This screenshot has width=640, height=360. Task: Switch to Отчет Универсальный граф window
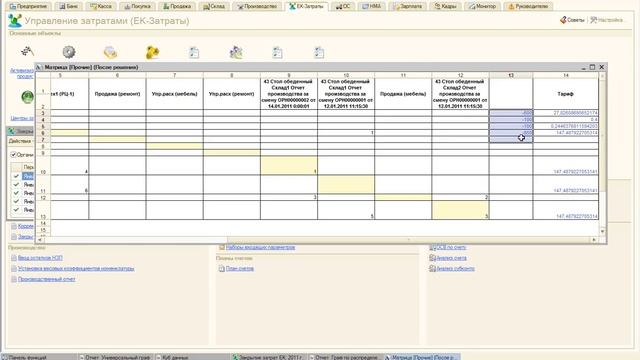click(115, 357)
